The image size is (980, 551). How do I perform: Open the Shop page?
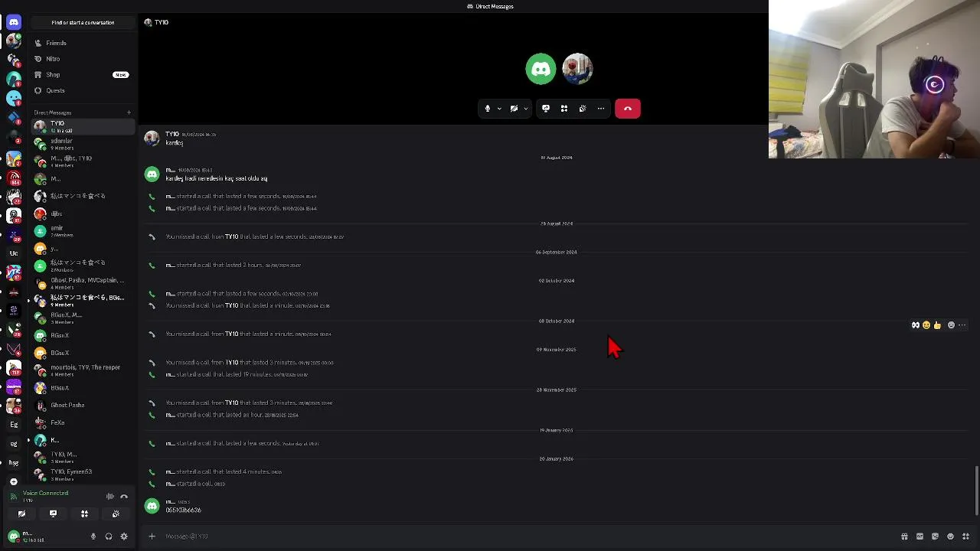(83, 74)
